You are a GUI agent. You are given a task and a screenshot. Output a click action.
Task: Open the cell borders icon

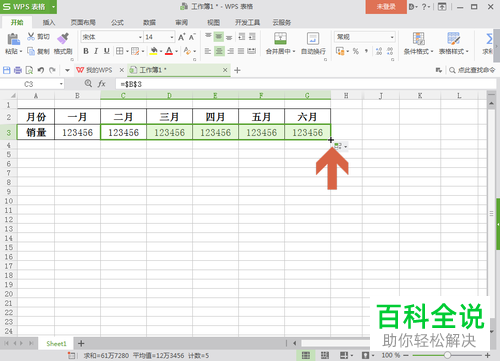click(x=119, y=51)
